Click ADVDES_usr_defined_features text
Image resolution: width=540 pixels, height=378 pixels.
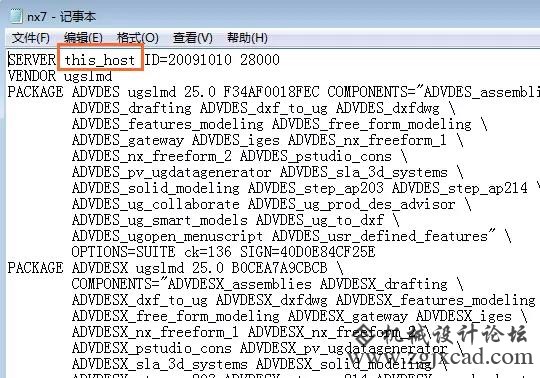click(380, 237)
